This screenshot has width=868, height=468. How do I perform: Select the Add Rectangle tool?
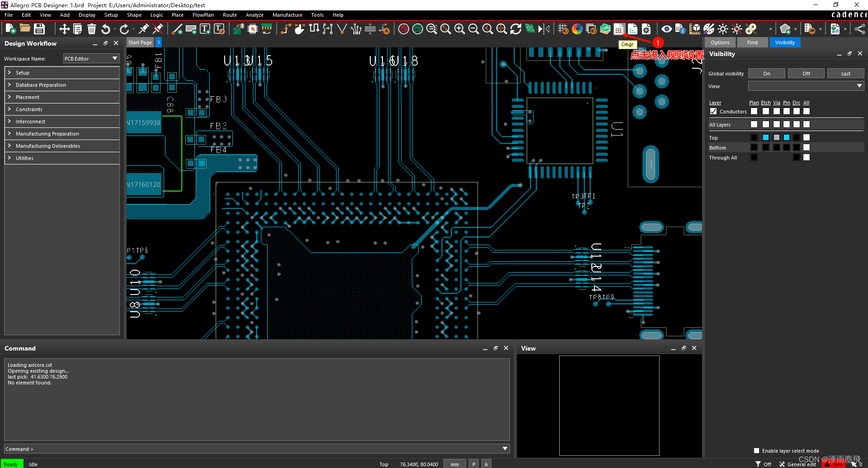coord(191,29)
